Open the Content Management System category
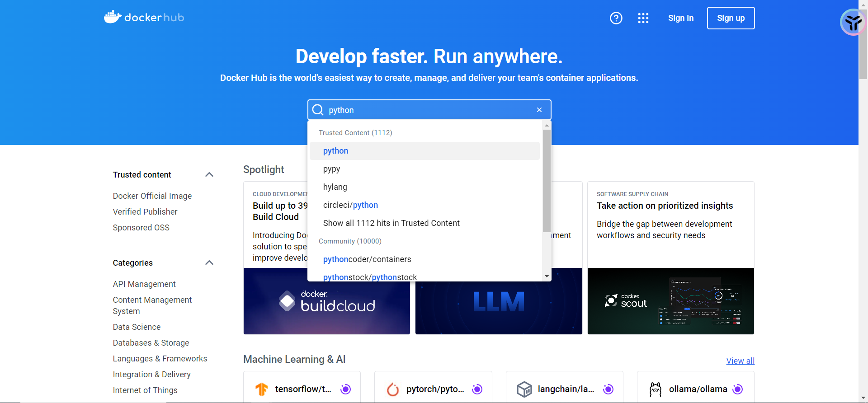Image resolution: width=868 pixels, height=403 pixels. coord(152,305)
